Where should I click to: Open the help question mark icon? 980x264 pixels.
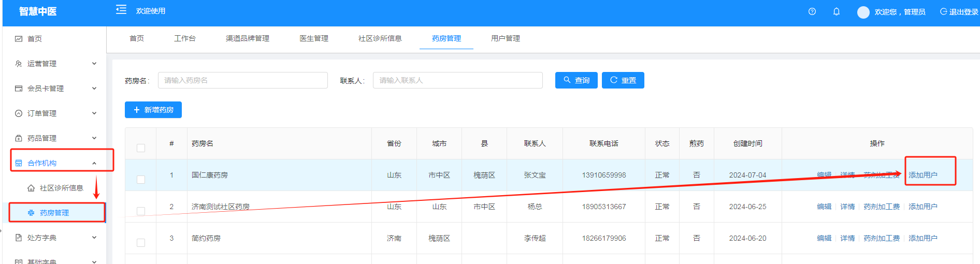812,12
